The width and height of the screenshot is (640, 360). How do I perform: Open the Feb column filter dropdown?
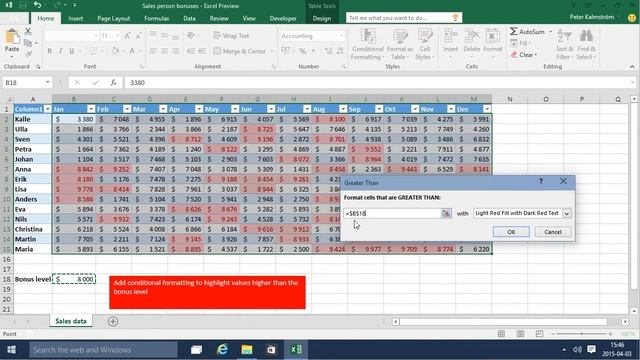[x=127, y=109]
